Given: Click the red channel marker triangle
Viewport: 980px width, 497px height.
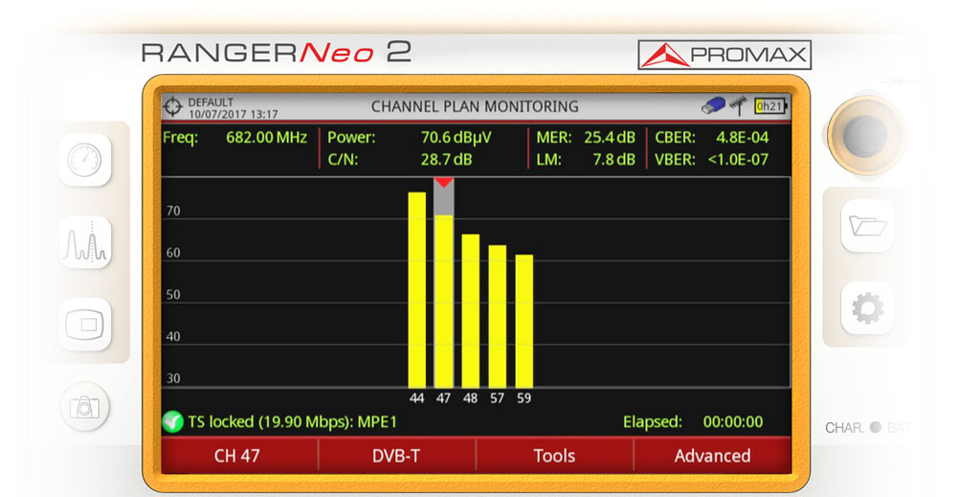Looking at the screenshot, I should click(x=444, y=183).
